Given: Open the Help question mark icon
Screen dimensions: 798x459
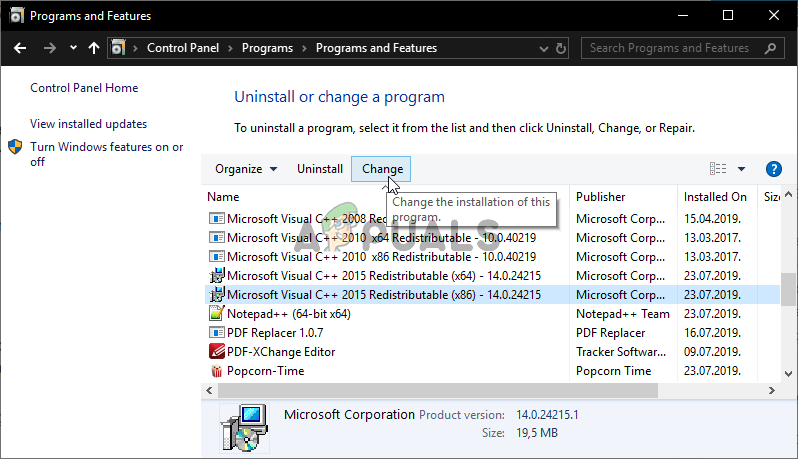Looking at the screenshot, I should click(x=773, y=169).
